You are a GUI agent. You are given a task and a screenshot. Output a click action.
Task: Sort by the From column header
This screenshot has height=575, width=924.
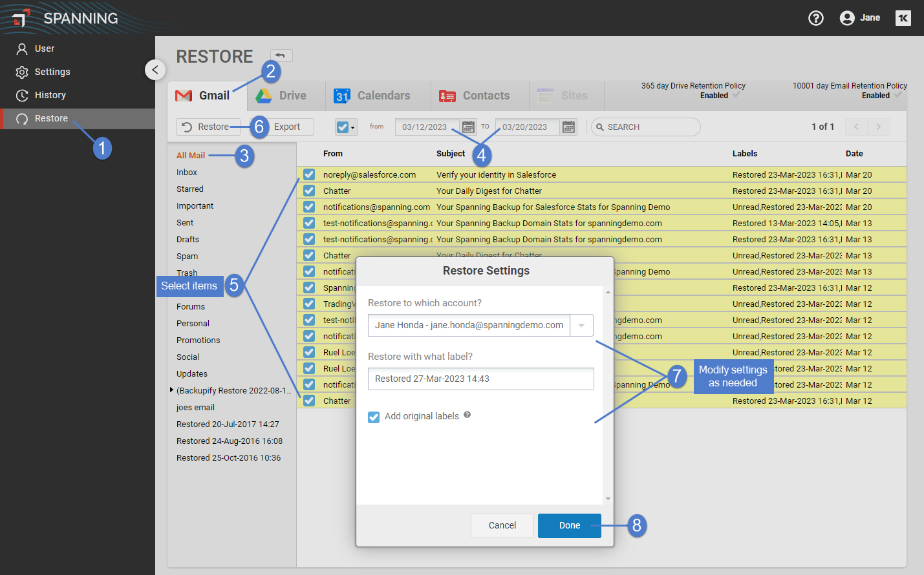333,154
